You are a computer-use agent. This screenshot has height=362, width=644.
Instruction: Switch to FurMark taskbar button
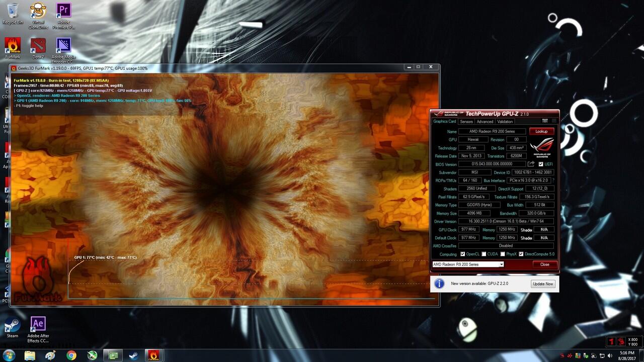coord(154,355)
